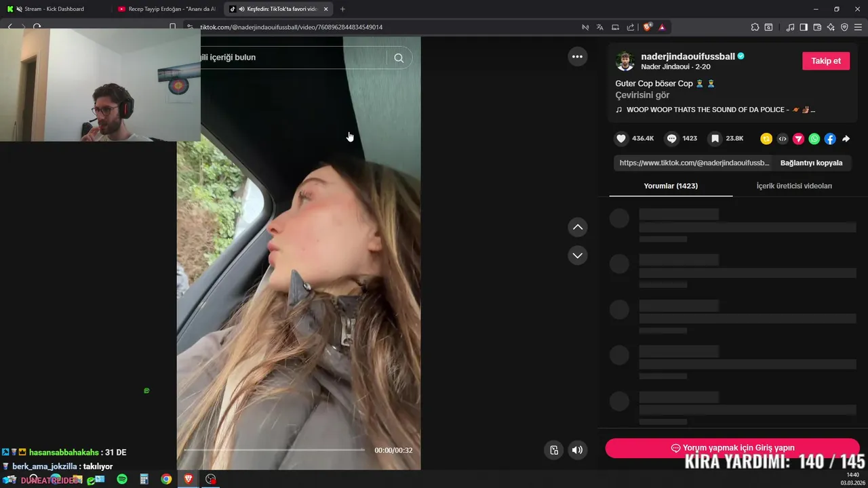
Task: Click Yorum yapmak için Giriş yapın button
Action: point(732,448)
